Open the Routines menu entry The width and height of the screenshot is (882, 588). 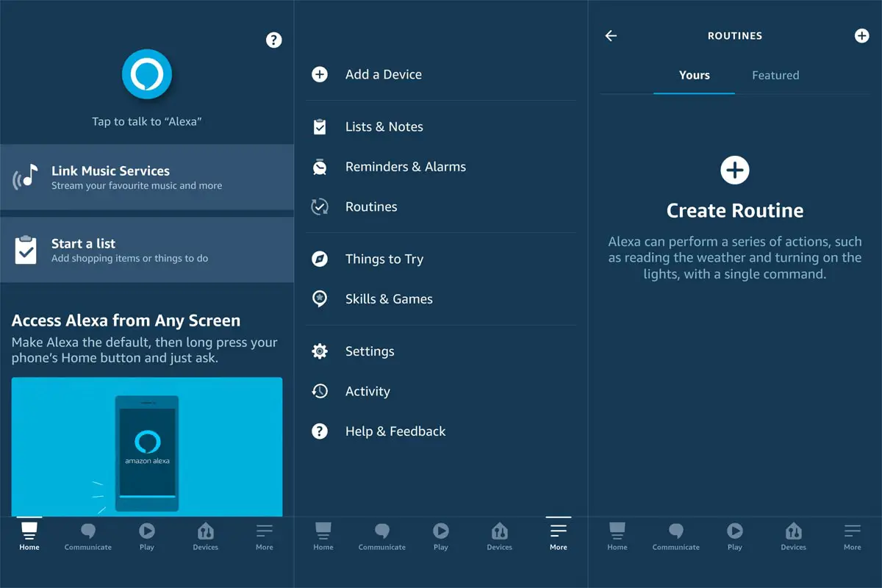tap(441, 207)
